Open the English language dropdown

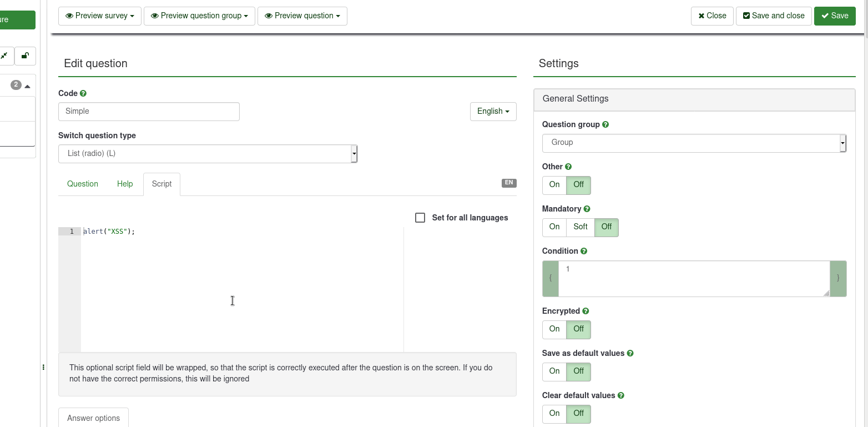[x=493, y=112]
